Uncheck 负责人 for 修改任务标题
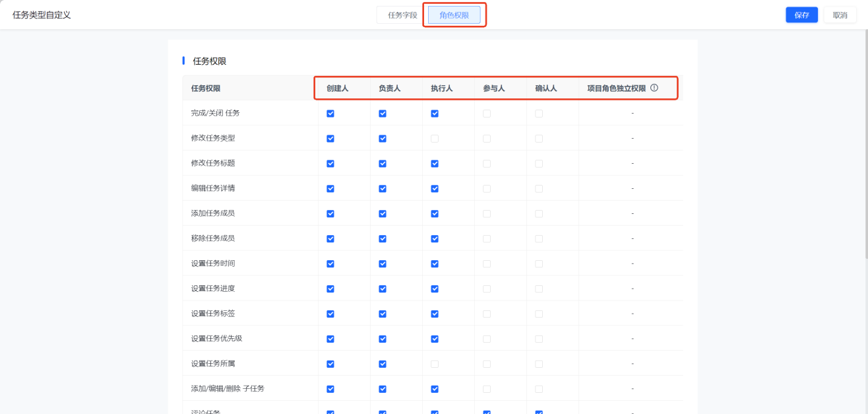The height and width of the screenshot is (414, 868). click(383, 164)
